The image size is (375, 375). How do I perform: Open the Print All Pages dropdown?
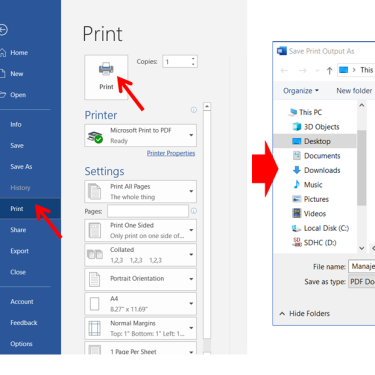pyautogui.click(x=140, y=192)
